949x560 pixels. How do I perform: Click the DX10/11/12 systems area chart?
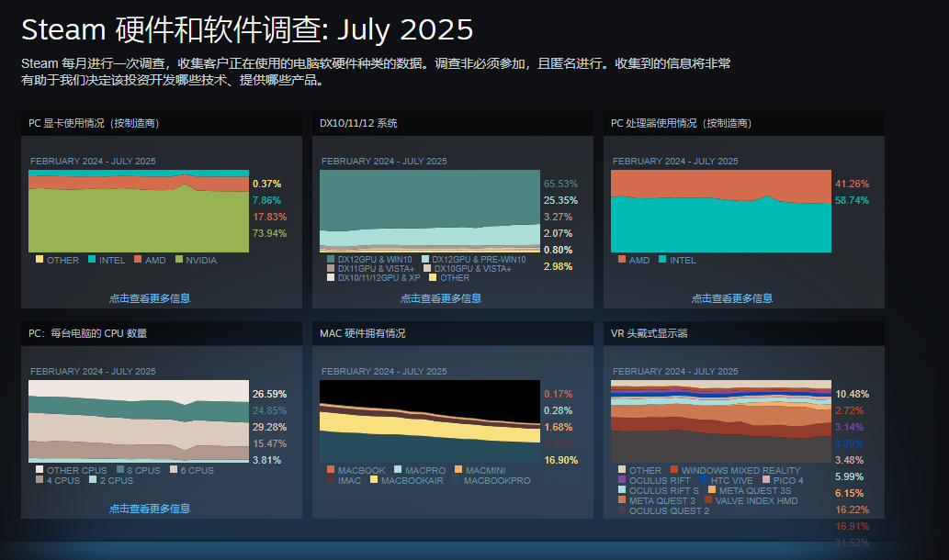[429, 211]
